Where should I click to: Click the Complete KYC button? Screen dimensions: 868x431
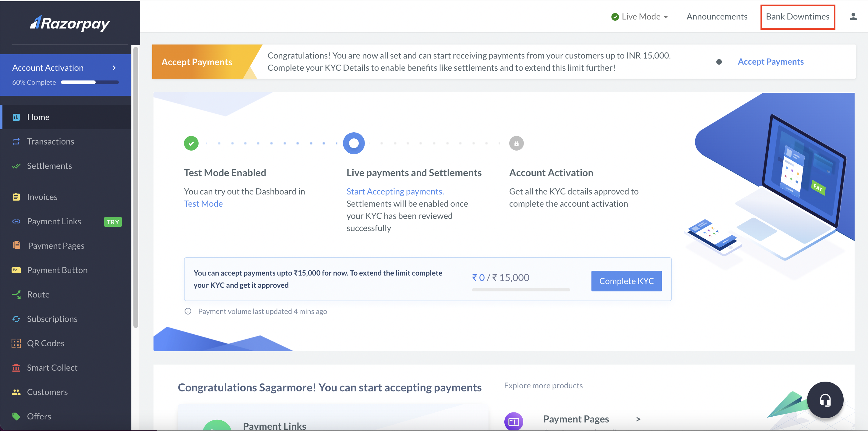click(626, 281)
